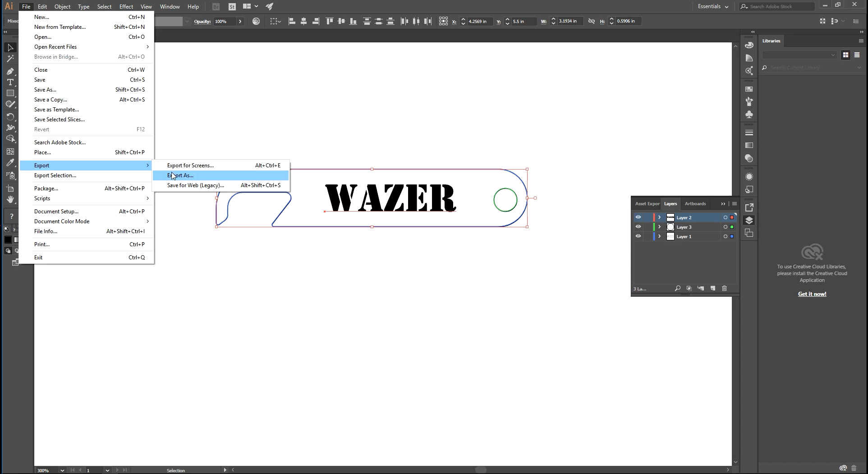Screen dimensions: 868x474
Task: Choose Save for Web (Legacy)…
Action: (x=221, y=185)
